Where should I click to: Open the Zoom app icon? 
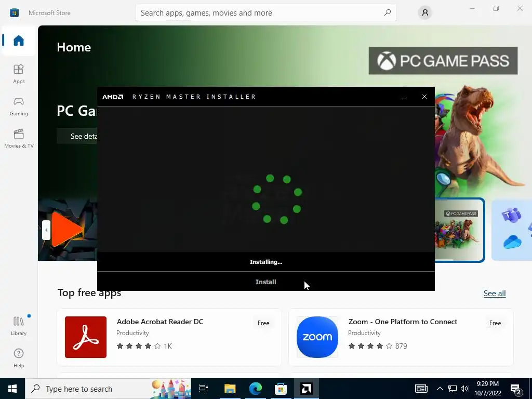point(317,337)
